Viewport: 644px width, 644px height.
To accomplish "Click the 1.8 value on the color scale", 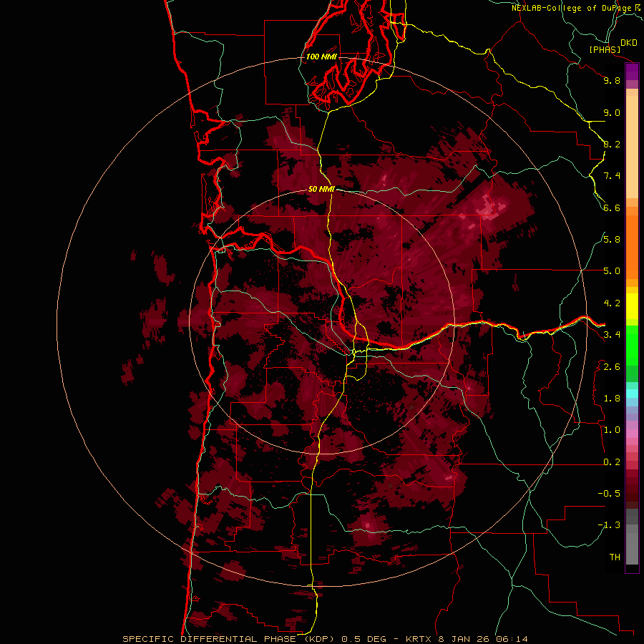I will (x=612, y=399).
